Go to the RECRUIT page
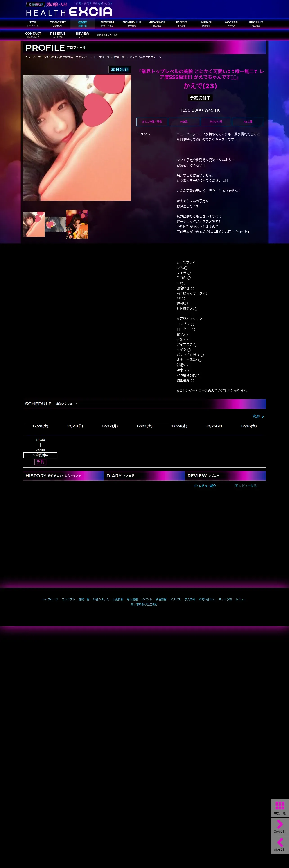Viewport: 289px width, 868px height. pyautogui.click(x=256, y=24)
